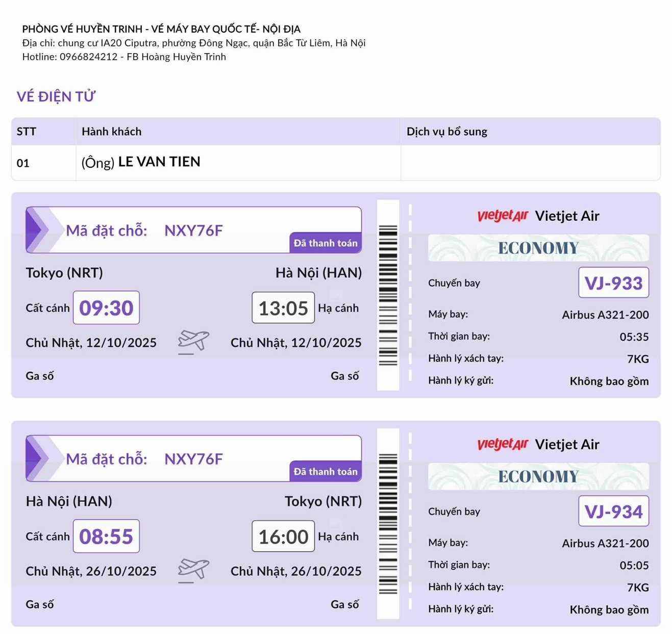Click the 'VÉ ĐIỆN TỬ' heading
The height and width of the screenshot is (634, 672).
click(56, 96)
